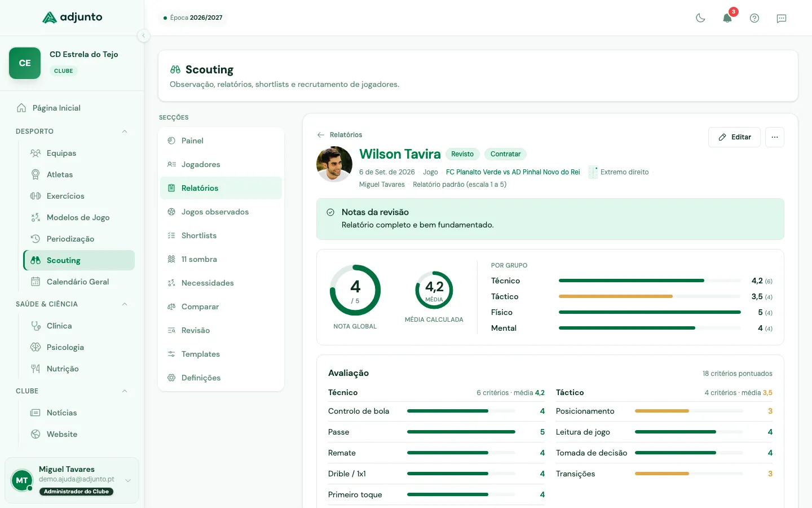
Task: Open the 11 sombra section
Action: [221, 259]
